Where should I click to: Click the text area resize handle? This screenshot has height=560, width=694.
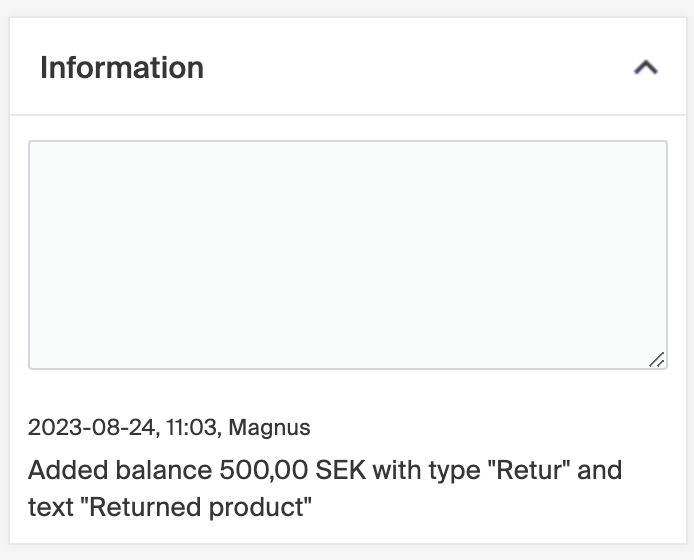[656, 359]
